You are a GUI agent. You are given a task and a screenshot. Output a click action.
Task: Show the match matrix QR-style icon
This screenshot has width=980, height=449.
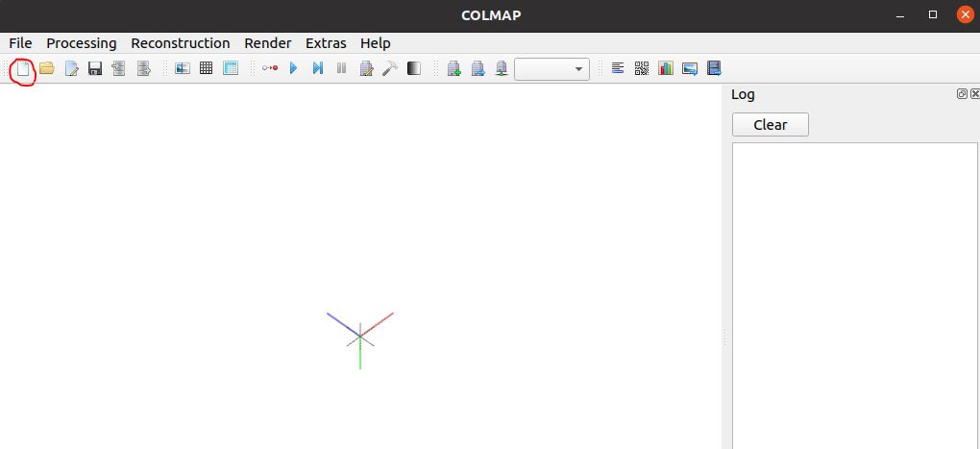coord(642,69)
